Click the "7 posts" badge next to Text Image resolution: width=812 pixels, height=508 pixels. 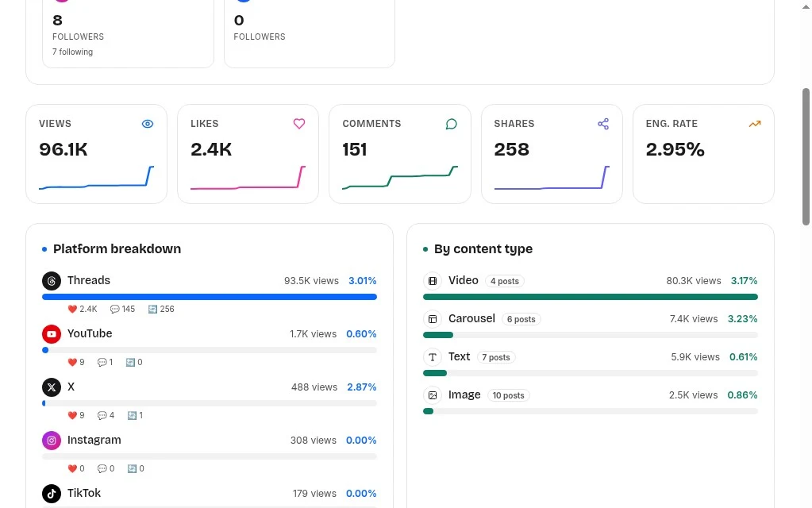496,357
